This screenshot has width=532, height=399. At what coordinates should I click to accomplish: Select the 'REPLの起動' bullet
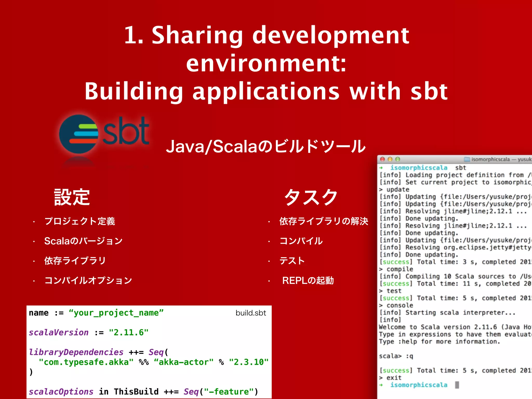tap(308, 280)
